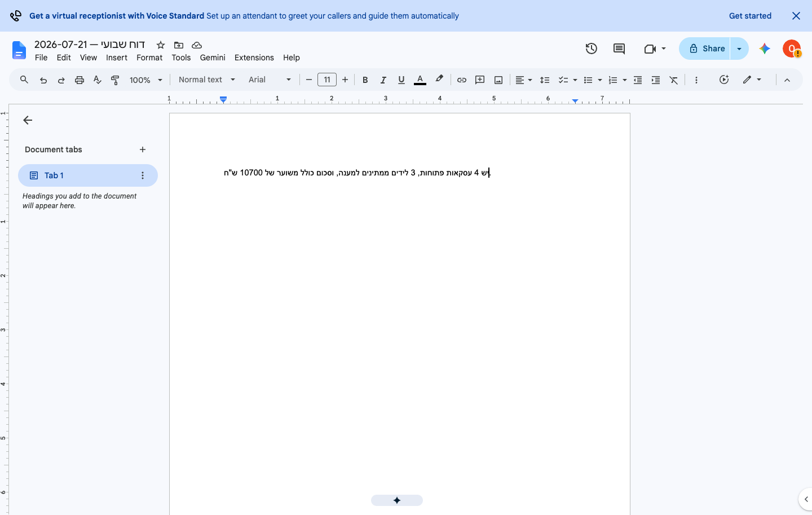Run spelling and grammar check

coord(98,80)
